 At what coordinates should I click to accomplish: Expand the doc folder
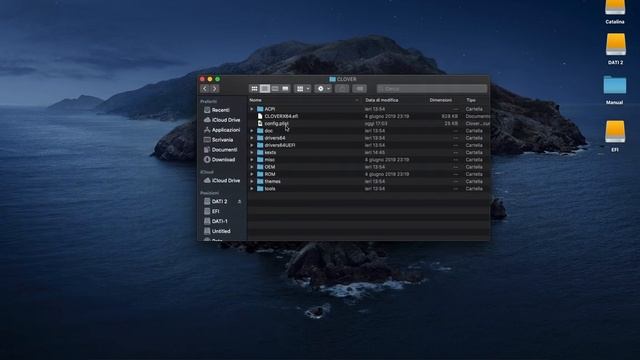252,131
